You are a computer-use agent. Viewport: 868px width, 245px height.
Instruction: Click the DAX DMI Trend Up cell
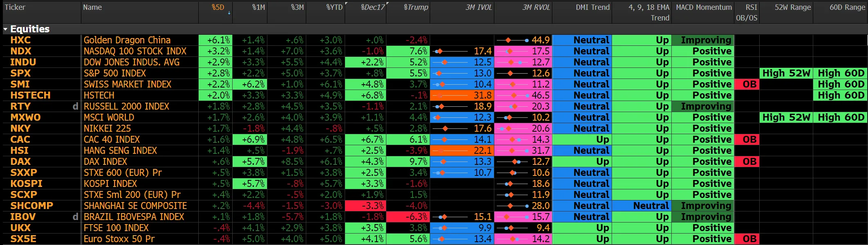[x=582, y=162]
